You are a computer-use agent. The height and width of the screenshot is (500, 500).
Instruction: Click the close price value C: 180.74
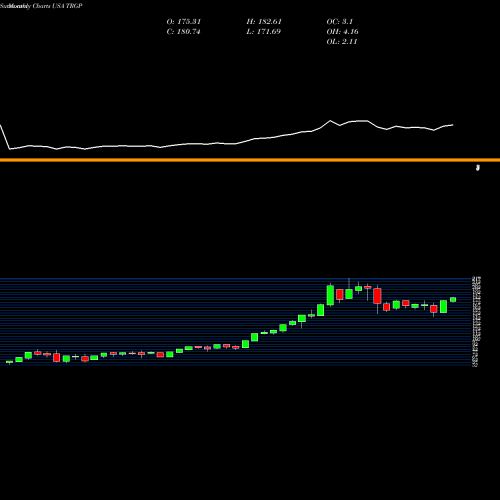183,32
